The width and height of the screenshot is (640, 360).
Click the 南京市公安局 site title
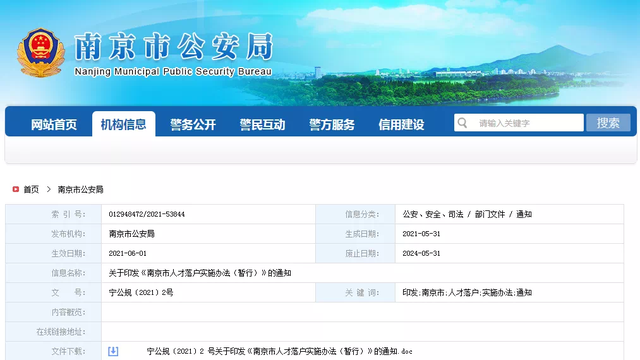(x=173, y=47)
